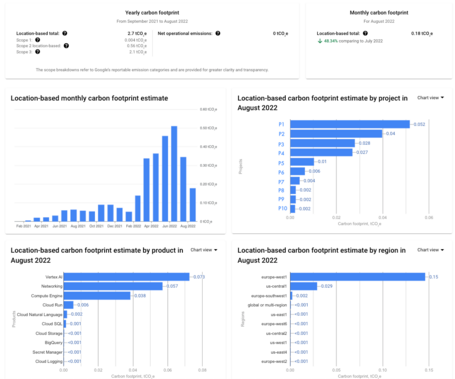Open Chart view dropdown for project chart
Image resolution: width=455 pixels, height=379 pixels.
pyautogui.click(x=430, y=98)
